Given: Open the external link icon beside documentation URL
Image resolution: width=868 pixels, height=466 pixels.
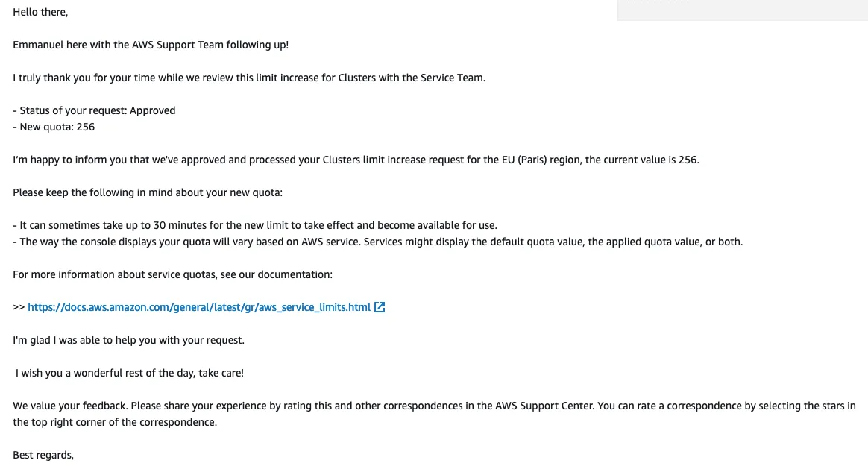Looking at the screenshot, I should click(x=380, y=307).
